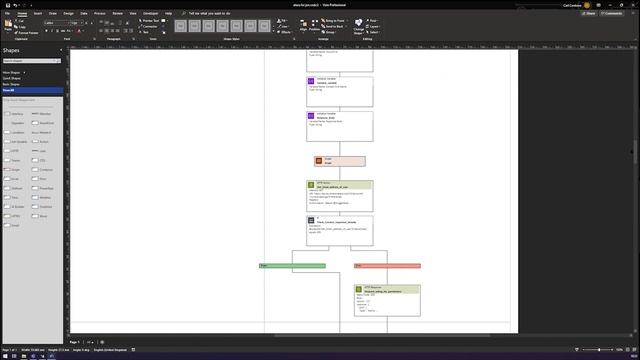Viewport: 640px width, 360px height.
Task: Click the Page-1 tab
Action: coord(74,342)
